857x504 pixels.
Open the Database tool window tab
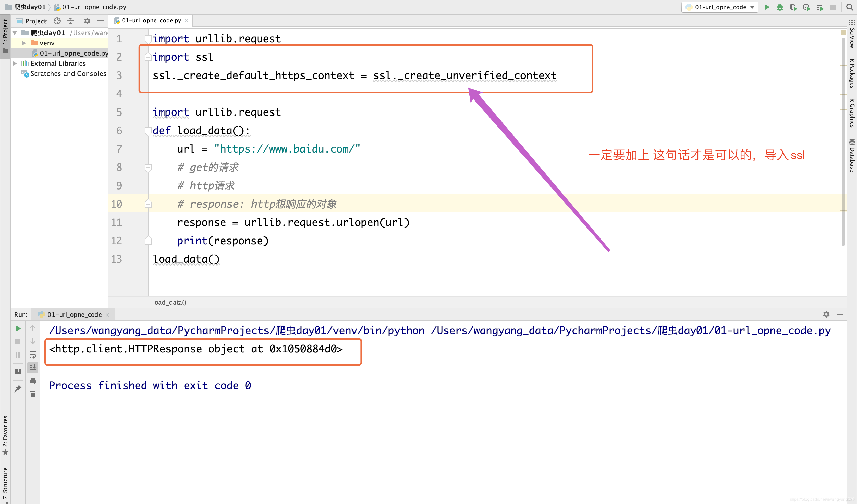(852, 155)
